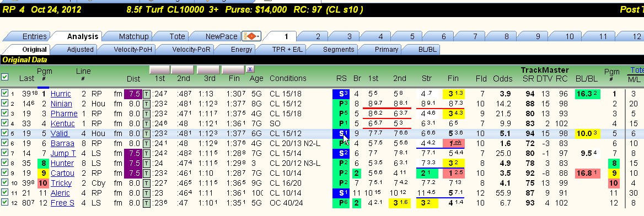The width and height of the screenshot is (644, 216).
Task: Open the Free S horse link
Action: [x=62, y=203]
